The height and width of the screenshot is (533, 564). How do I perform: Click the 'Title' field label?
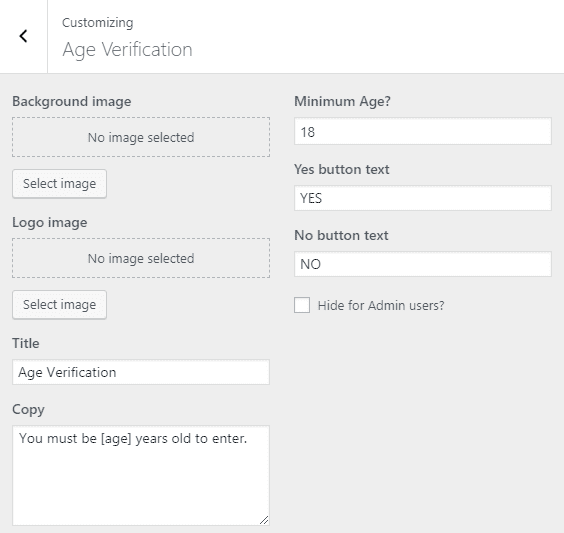point(26,343)
